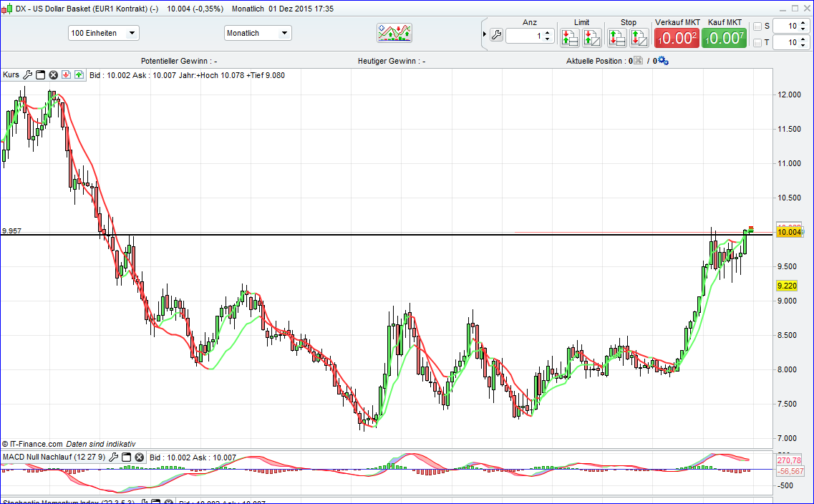Open the order panel wrench settings
This screenshot has width=814, height=504.
tap(497, 37)
